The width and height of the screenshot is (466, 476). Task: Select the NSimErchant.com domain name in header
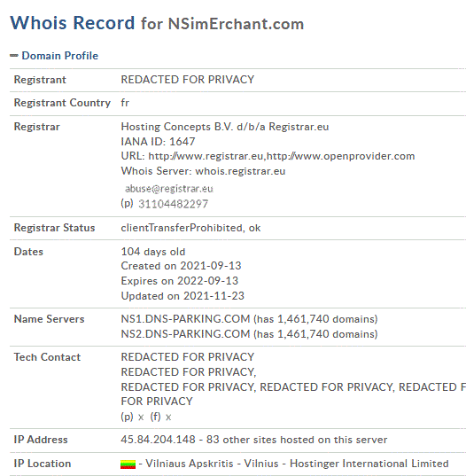[236, 24]
